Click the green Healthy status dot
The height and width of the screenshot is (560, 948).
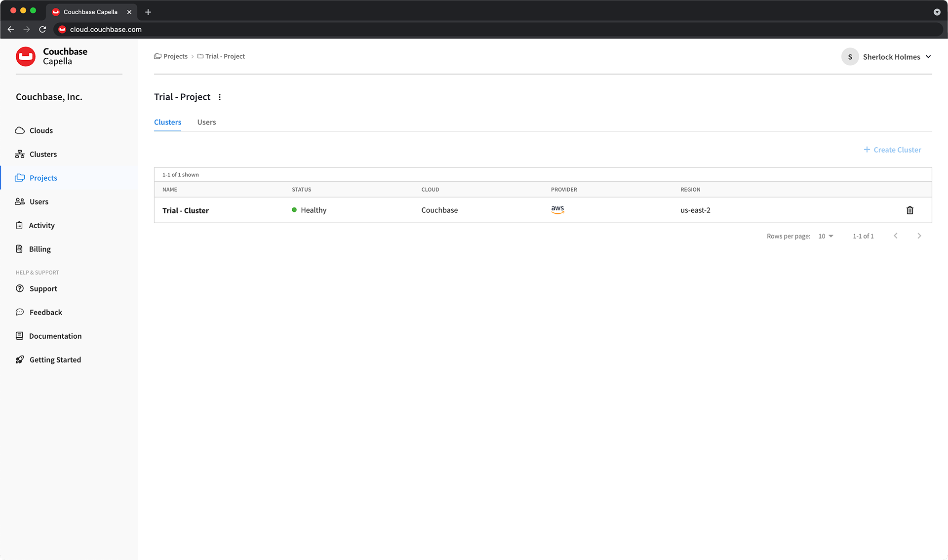294,210
